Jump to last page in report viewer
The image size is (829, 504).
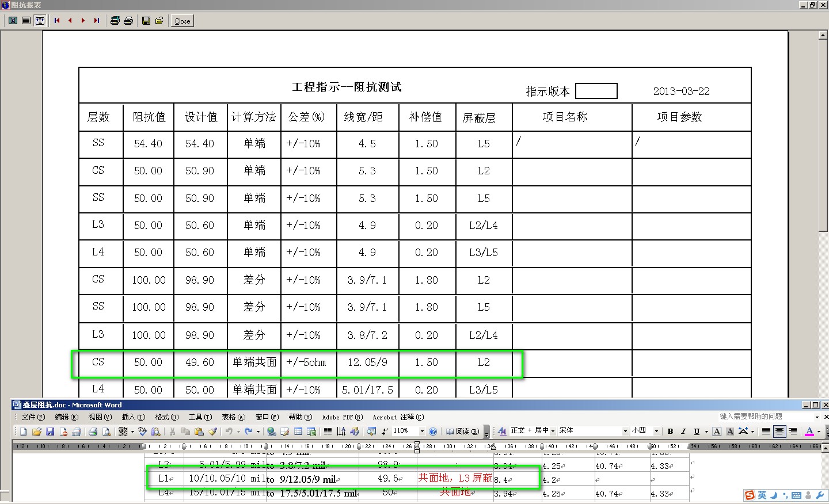97,21
